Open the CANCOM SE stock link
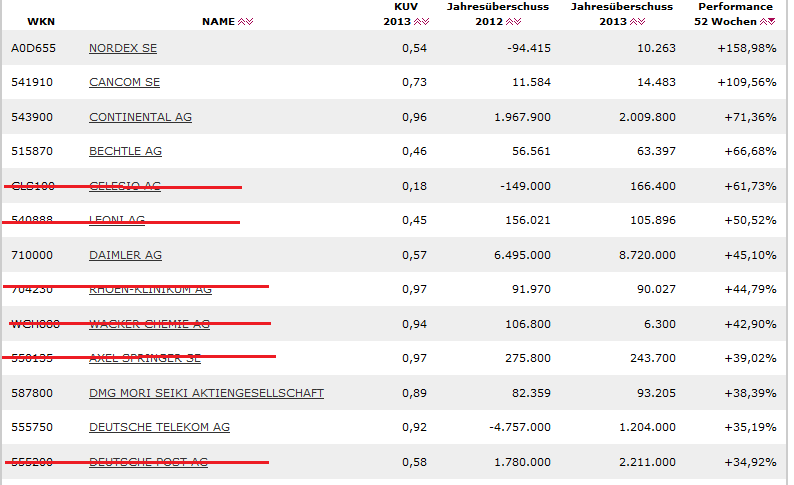The width and height of the screenshot is (794, 485). (124, 82)
